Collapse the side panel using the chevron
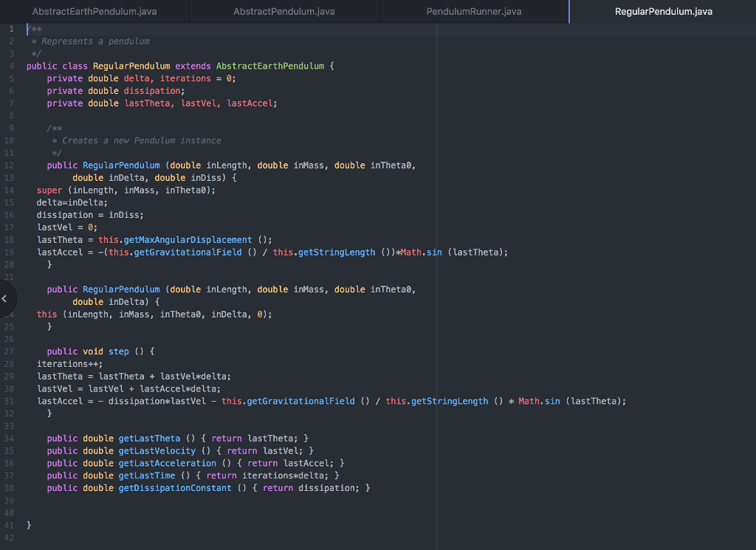The height and width of the screenshot is (550, 756). (x=5, y=298)
